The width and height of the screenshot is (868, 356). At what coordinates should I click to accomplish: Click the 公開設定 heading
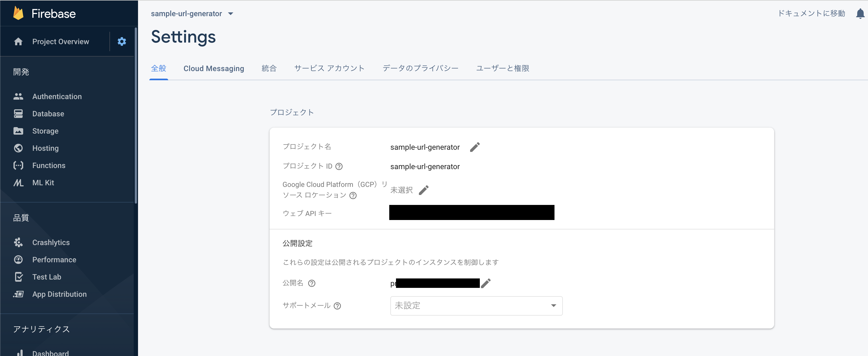coord(297,243)
